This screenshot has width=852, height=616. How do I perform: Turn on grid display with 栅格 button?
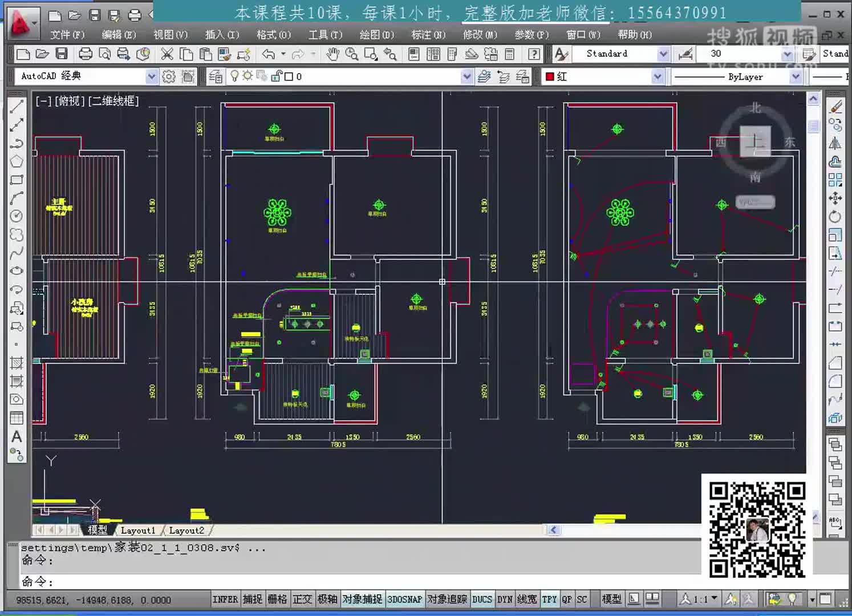coord(277,599)
